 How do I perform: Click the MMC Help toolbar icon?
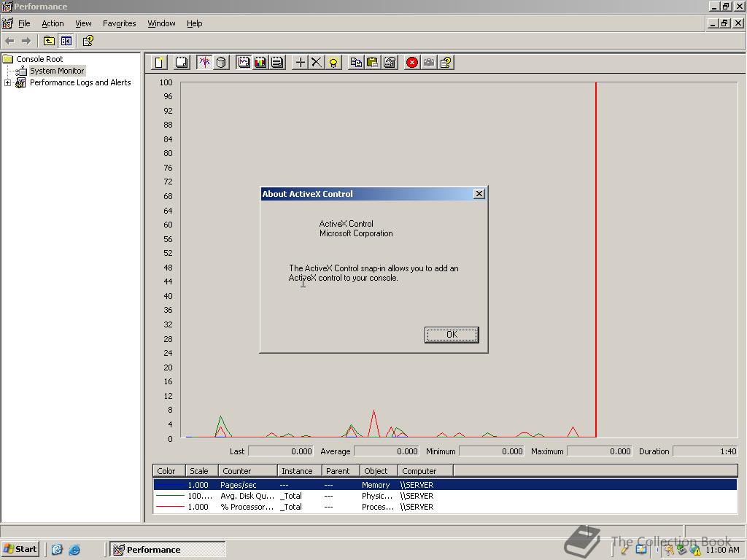click(88, 41)
